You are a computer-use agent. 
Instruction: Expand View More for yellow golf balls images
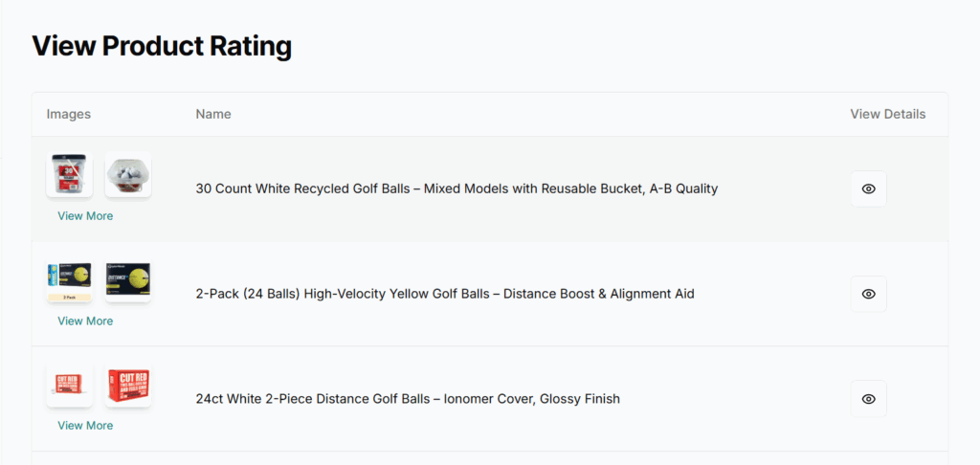pyautogui.click(x=85, y=321)
